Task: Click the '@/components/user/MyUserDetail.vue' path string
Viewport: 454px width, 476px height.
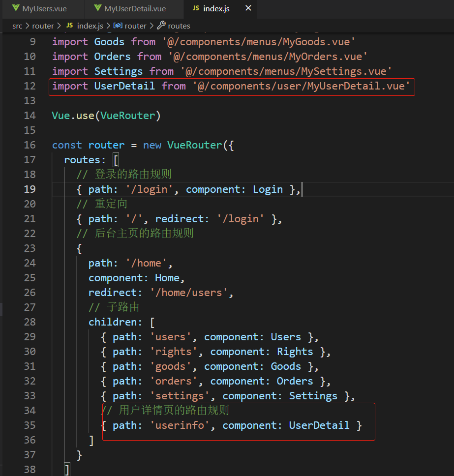Action: [301, 86]
